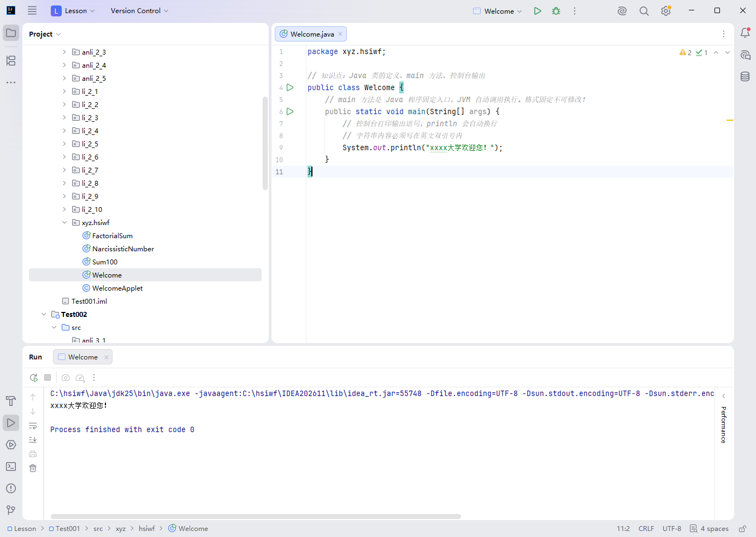Open the Project view selector dropdown

pyautogui.click(x=45, y=34)
